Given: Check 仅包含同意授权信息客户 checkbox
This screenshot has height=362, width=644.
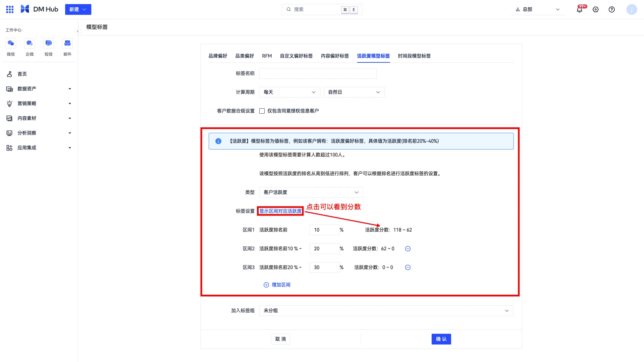Looking at the screenshot, I should pyautogui.click(x=262, y=111).
